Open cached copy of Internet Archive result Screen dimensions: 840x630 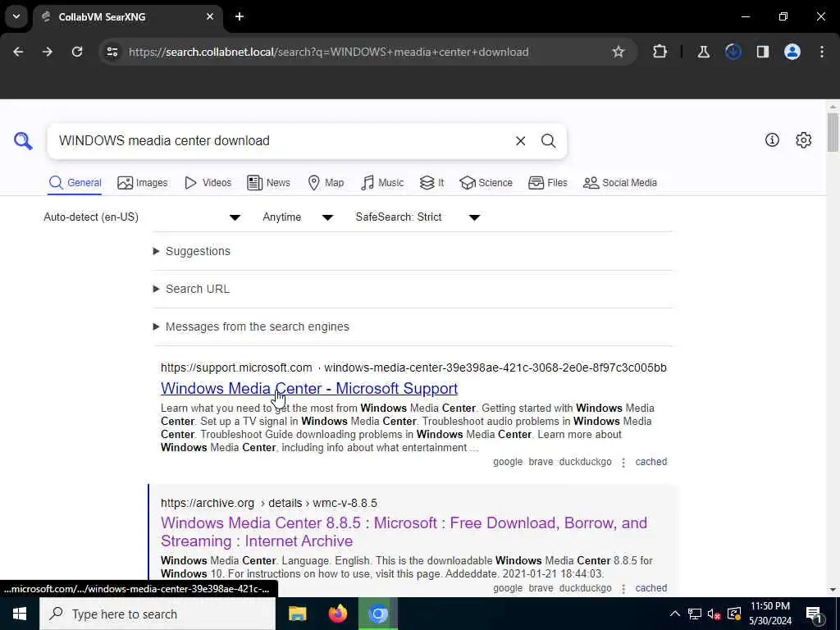click(x=651, y=588)
